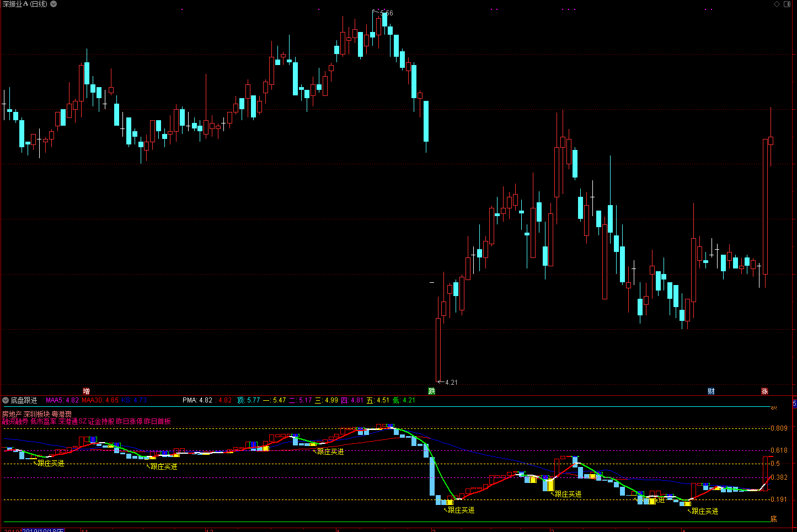Screen dimensions: 797x532
Task: Click the 低市盈率 concept tag
Action: point(44,421)
